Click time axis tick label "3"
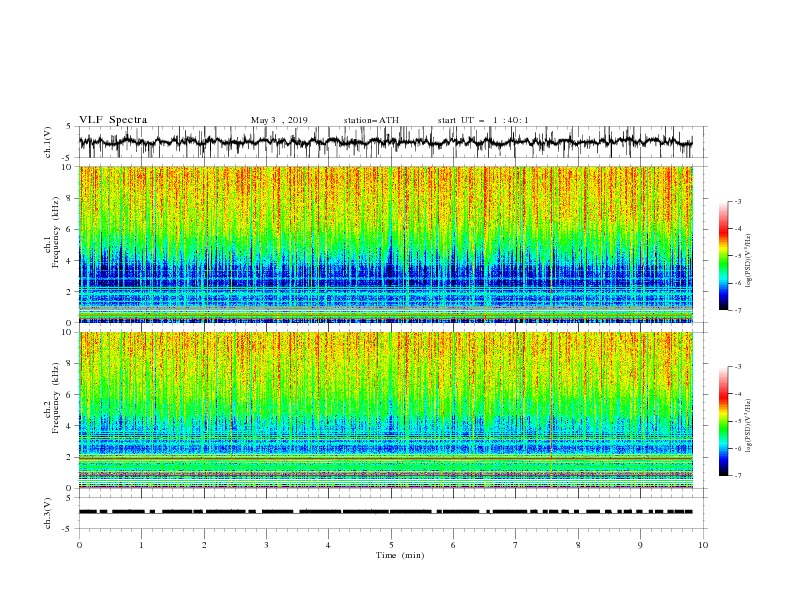Viewport: 792px width, 612px height. pos(266,545)
